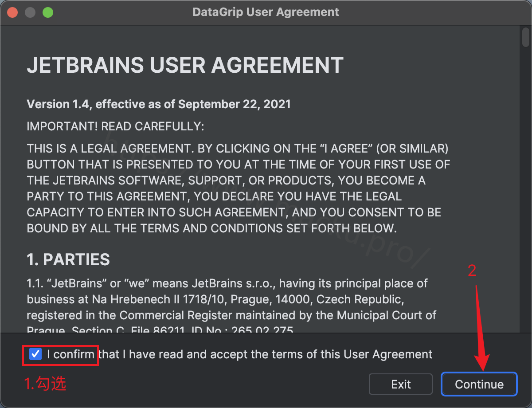This screenshot has width=532, height=408.
Task: Click the "JETBRAINS USER AGREEMENT" heading
Action: (x=185, y=65)
